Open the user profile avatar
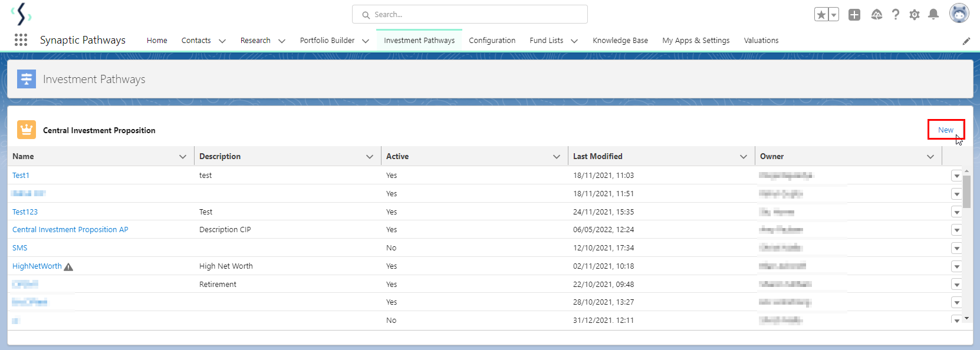Screen dimensions: 980x350 959,14
